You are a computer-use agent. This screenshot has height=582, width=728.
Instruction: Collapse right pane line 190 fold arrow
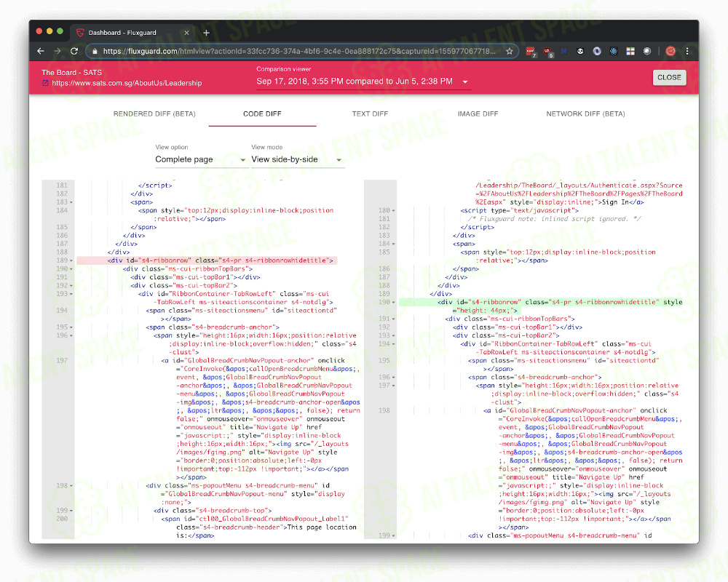point(393,303)
